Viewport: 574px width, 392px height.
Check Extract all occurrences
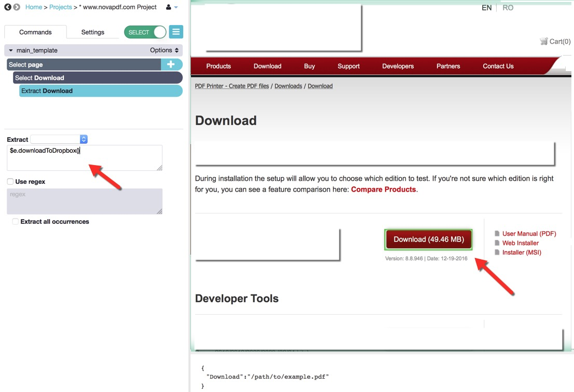point(16,221)
